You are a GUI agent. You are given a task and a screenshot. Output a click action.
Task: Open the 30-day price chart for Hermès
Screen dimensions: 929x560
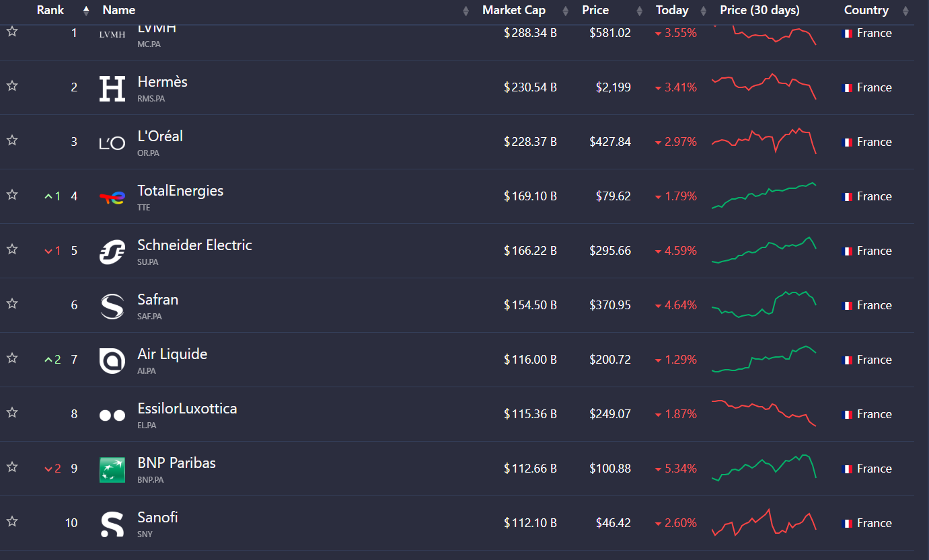(764, 87)
